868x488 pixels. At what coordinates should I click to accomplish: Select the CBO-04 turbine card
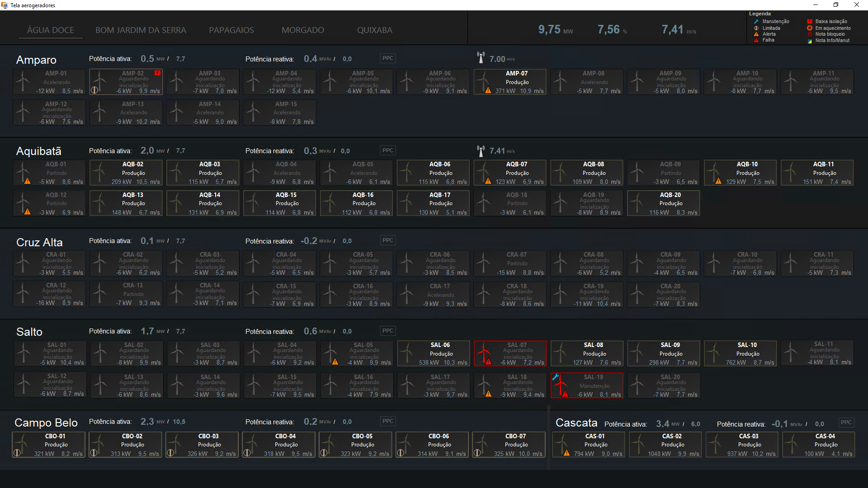(279, 445)
